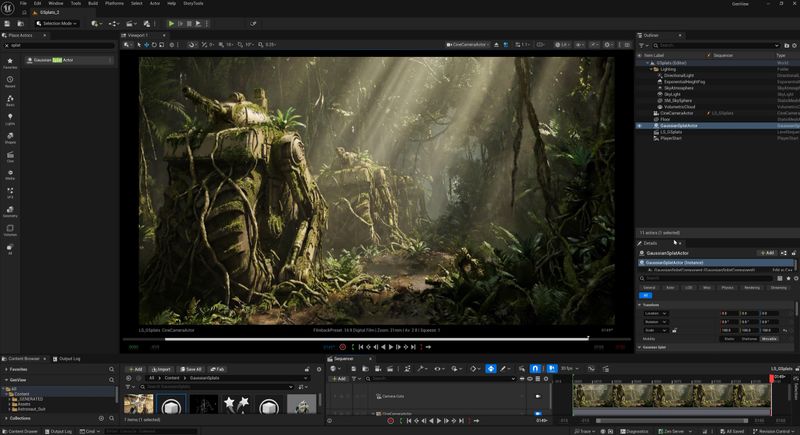The height and width of the screenshot is (435, 800).
Task: Open the CineCameraActor viewport camera dropdown
Action: pos(468,45)
